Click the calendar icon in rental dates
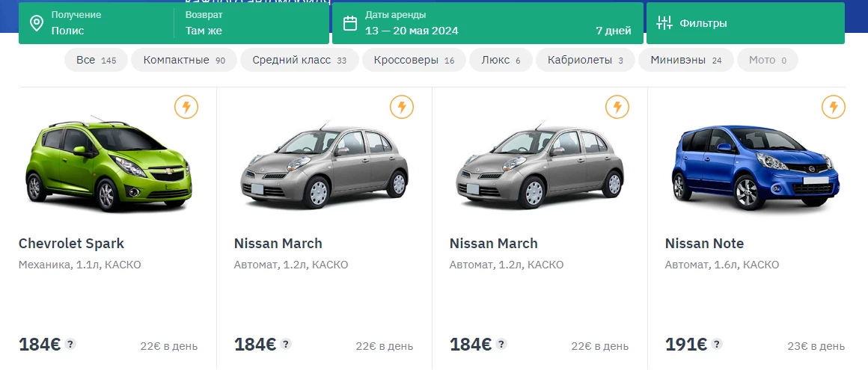This screenshot has height=370, width=868. (350, 23)
